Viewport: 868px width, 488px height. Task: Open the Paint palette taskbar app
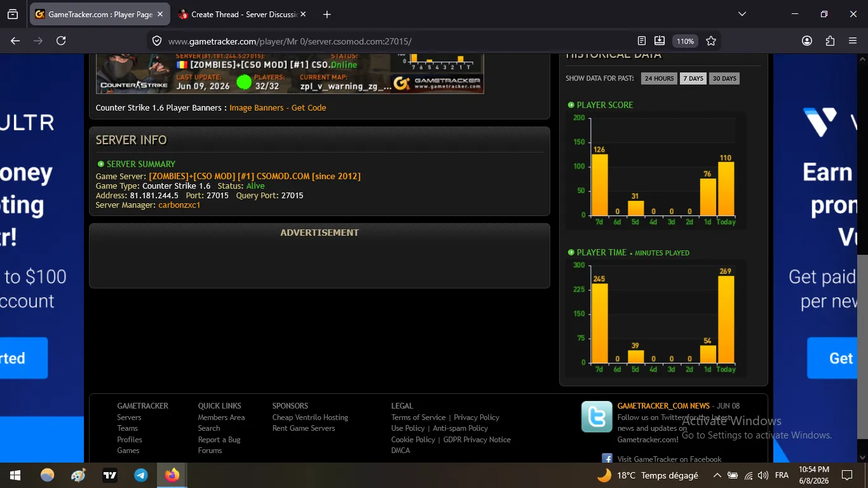coord(78,475)
